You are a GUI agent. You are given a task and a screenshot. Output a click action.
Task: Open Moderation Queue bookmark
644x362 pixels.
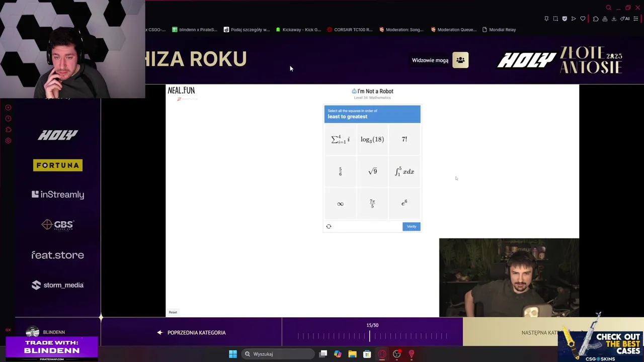(453, 30)
